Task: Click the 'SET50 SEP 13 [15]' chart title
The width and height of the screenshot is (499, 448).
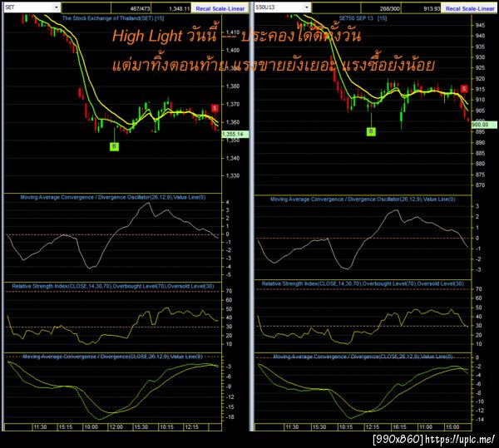Action: (363, 18)
